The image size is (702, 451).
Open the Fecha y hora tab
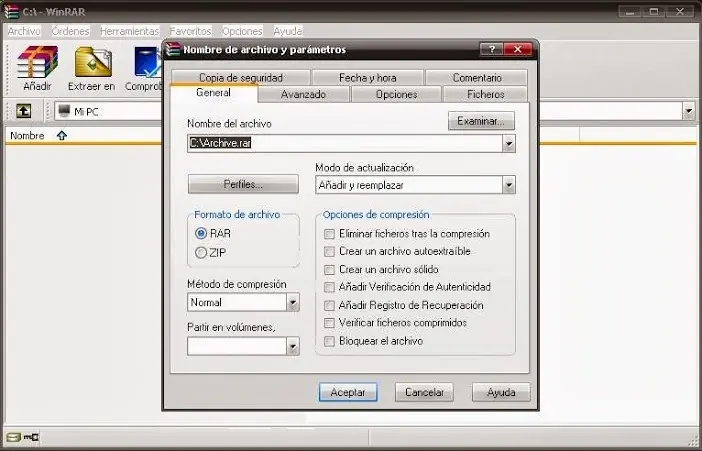pos(368,77)
